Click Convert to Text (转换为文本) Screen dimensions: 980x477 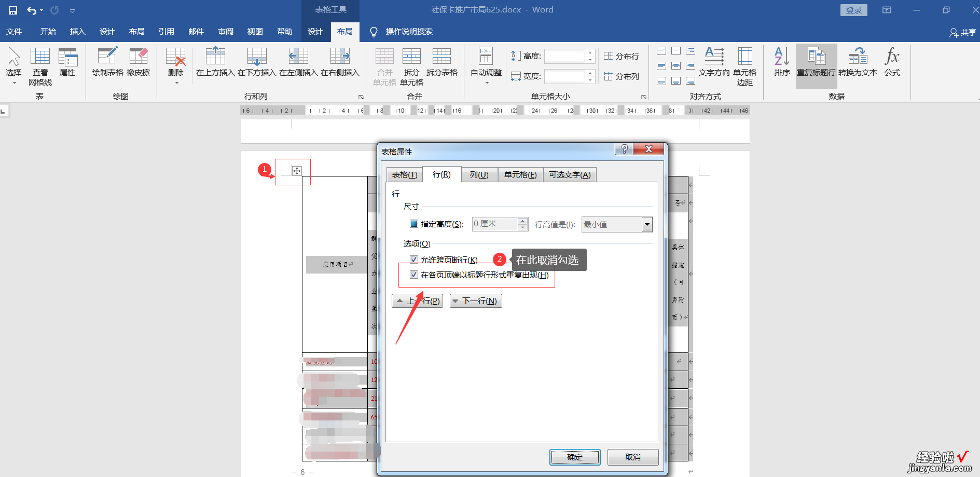858,61
